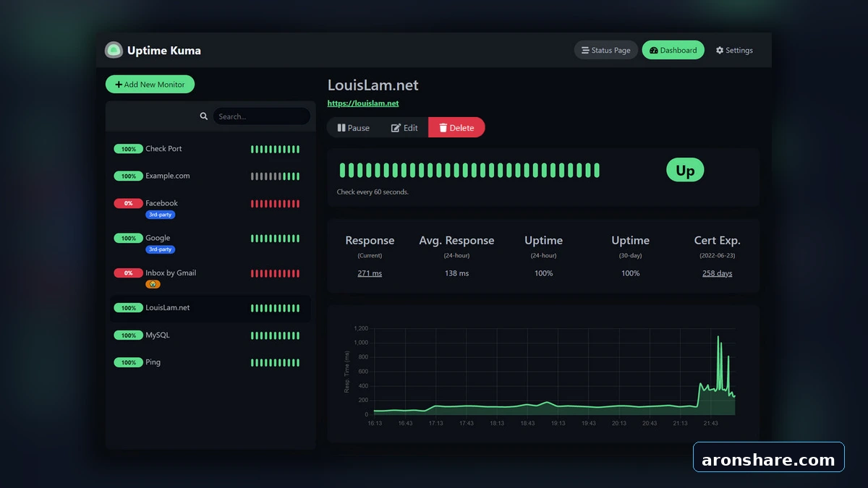Screen dimensions: 868x488
Task: Click the search magnifier icon
Action: 204,116
